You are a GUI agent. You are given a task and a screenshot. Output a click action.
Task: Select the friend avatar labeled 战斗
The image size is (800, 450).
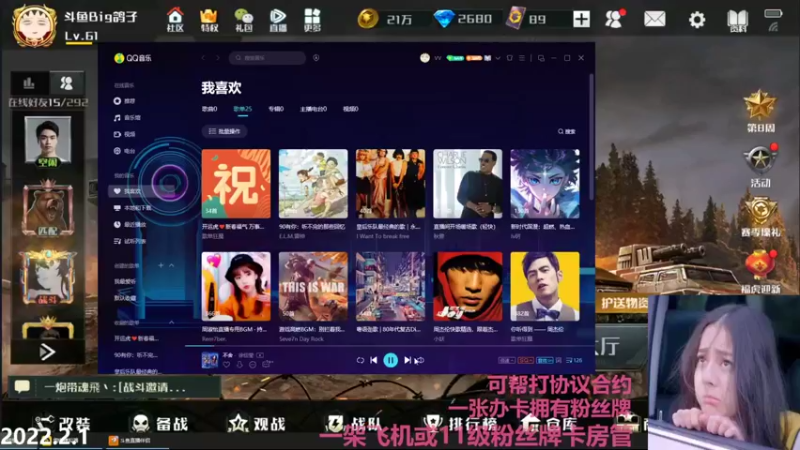pos(47,277)
